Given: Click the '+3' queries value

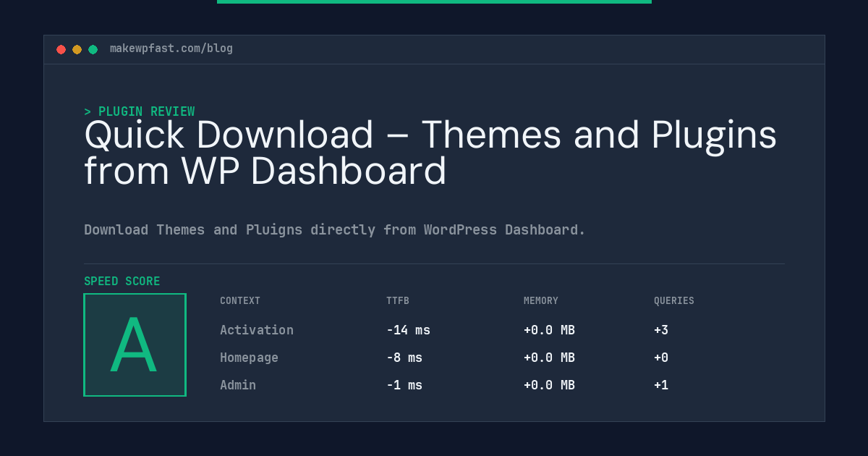Looking at the screenshot, I should click(661, 330).
